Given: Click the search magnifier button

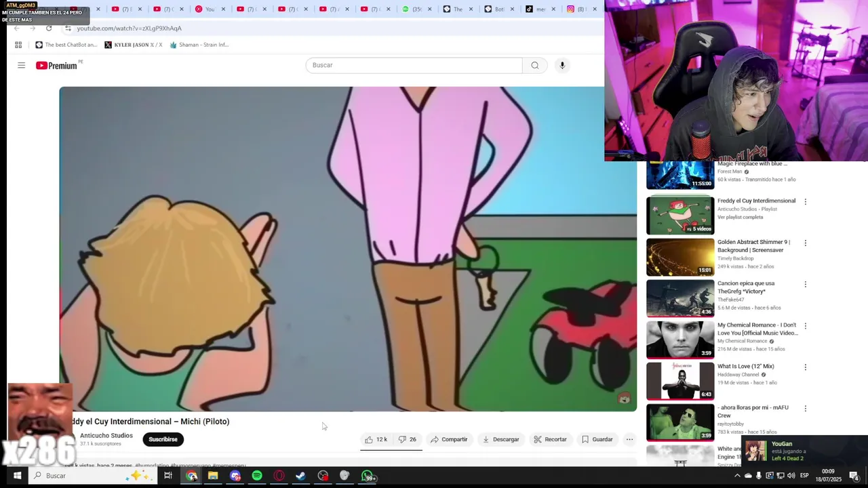Looking at the screenshot, I should click(x=535, y=65).
